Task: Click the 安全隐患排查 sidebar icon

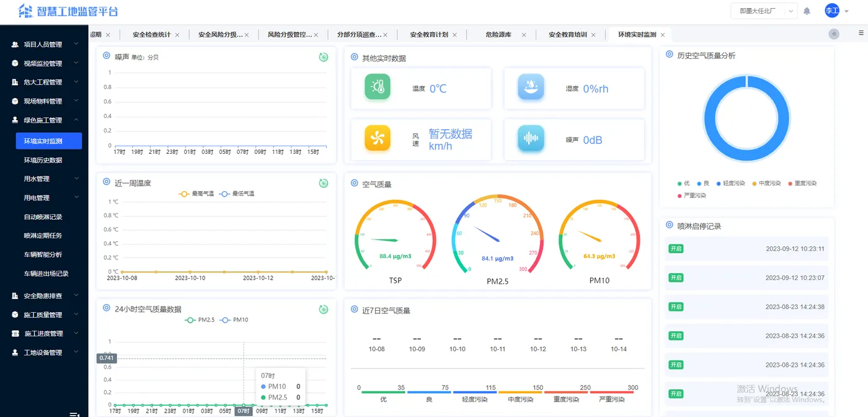Action: (x=15, y=296)
